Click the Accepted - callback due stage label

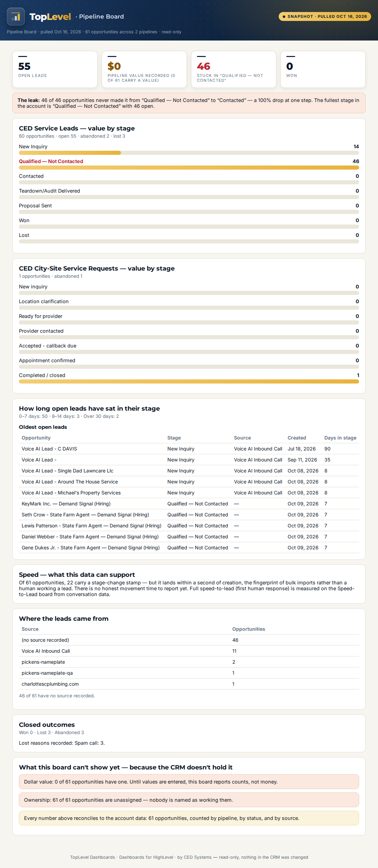pos(48,346)
